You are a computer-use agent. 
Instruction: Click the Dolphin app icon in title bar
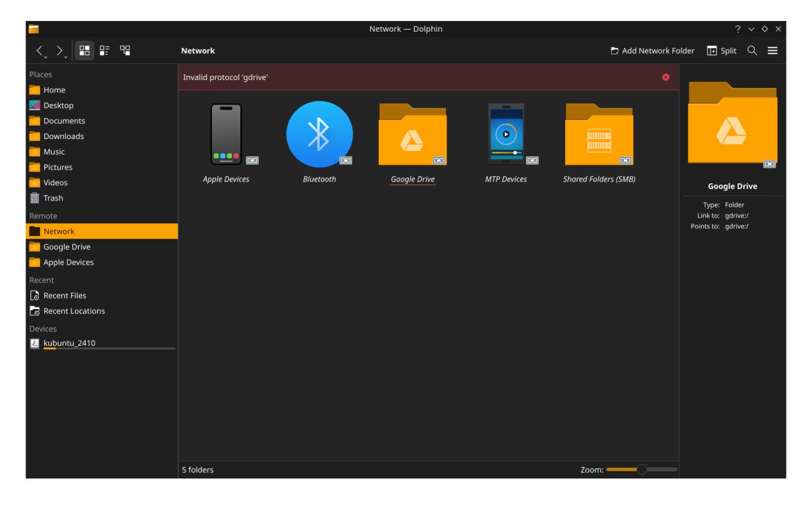click(34, 29)
